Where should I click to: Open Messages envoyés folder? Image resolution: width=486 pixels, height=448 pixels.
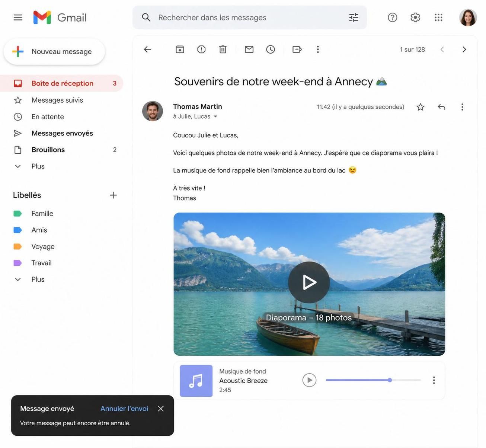(x=62, y=133)
